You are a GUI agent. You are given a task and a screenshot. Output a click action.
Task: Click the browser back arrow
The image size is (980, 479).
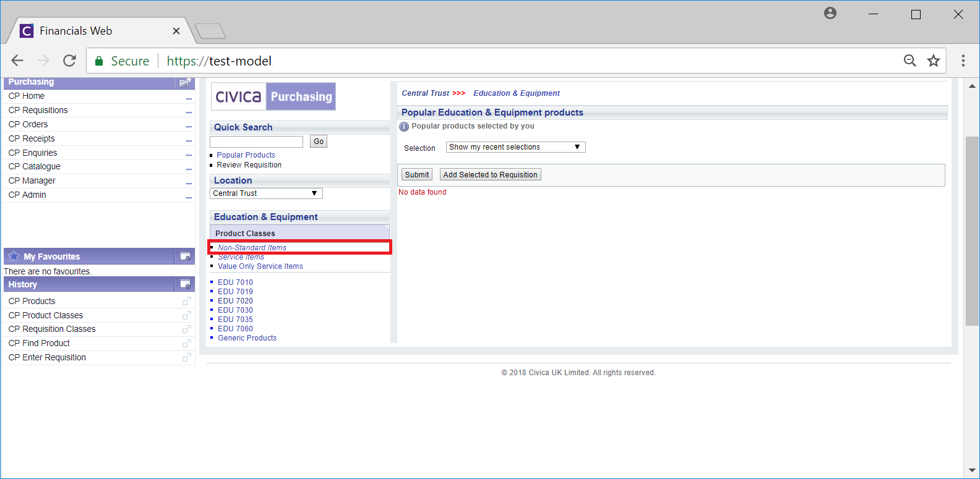pos(17,61)
